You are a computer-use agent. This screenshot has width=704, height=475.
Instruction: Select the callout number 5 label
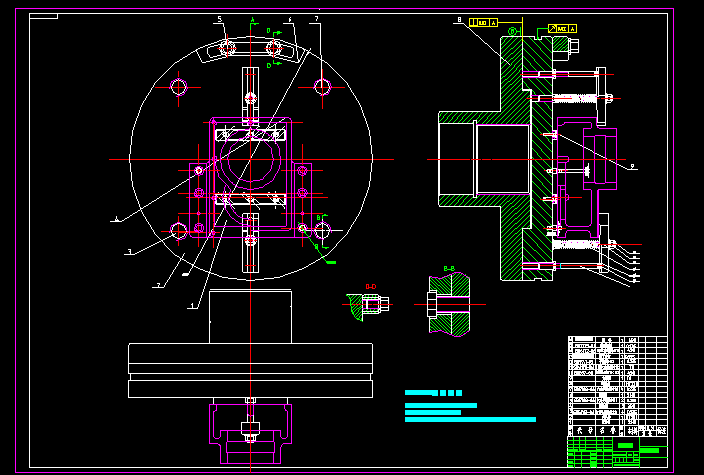point(220,19)
